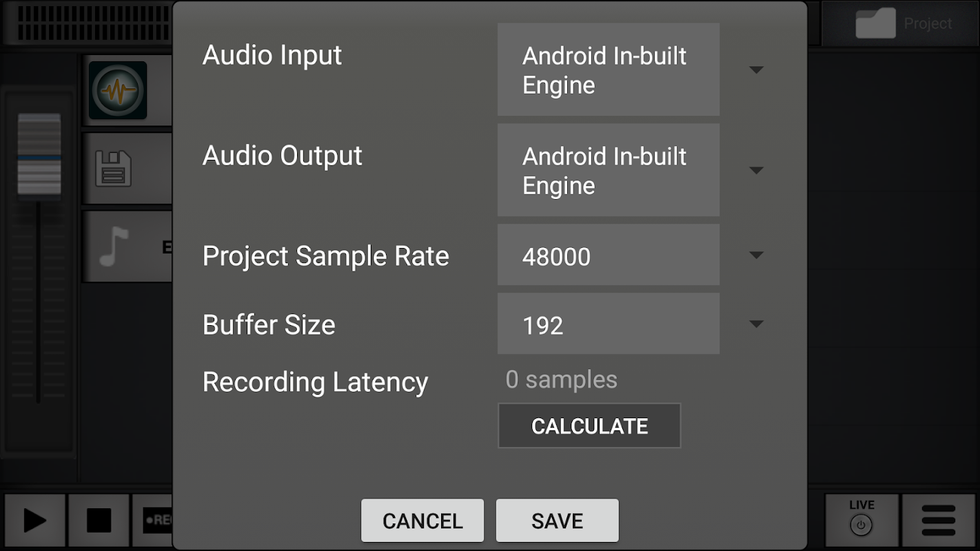980x551 pixels.
Task: Select the 192 buffer size field
Action: pyautogui.click(x=609, y=324)
